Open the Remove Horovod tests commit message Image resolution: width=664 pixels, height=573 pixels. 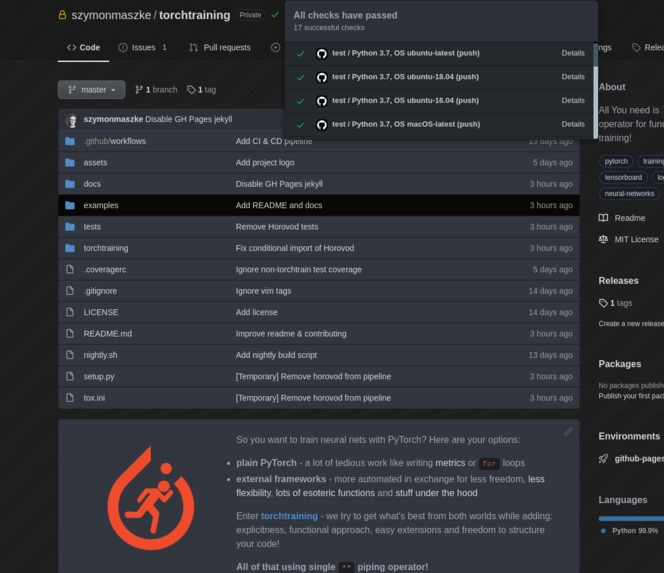(277, 227)
